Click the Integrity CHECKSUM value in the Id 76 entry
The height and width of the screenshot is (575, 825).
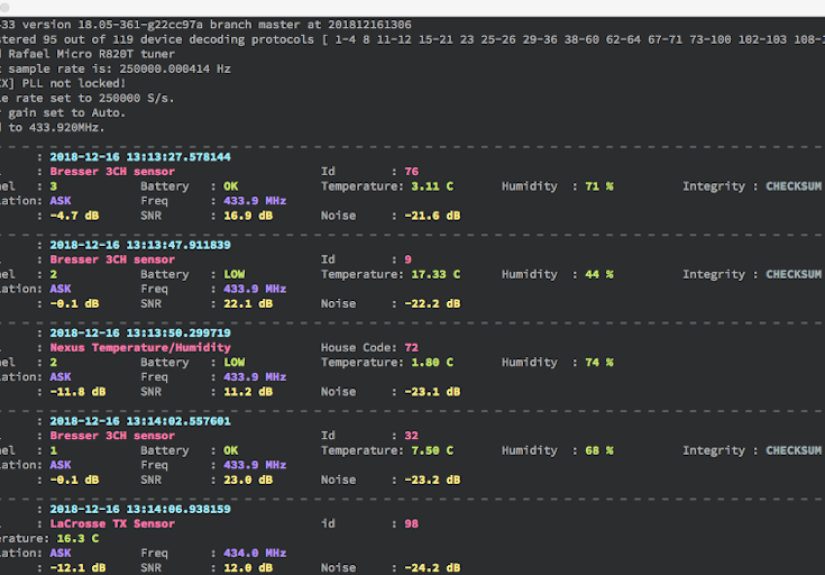(793, 186)
